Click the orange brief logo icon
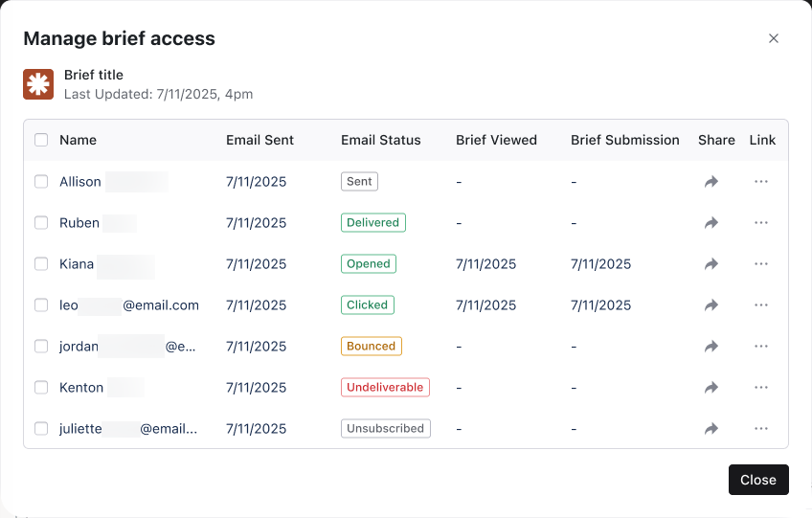812x518 pixels. point(38,84)
